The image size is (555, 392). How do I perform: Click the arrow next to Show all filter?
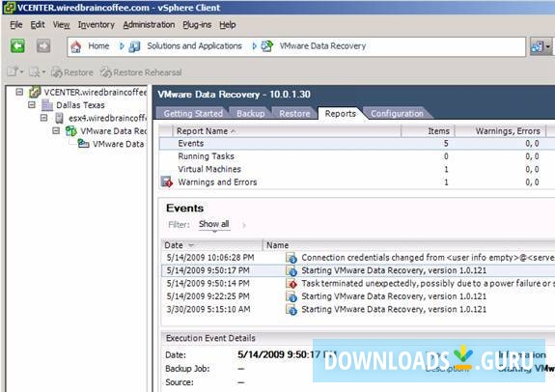point(243,225)
